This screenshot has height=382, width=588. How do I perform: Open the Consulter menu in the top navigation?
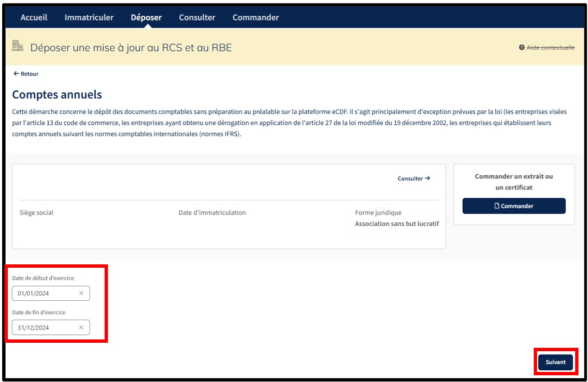(197, 17)
